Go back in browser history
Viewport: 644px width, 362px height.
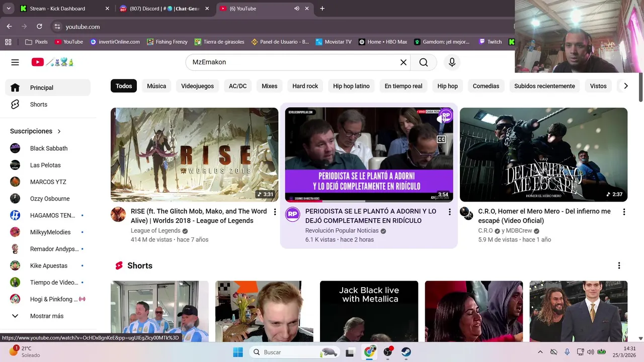coord(9,27)
